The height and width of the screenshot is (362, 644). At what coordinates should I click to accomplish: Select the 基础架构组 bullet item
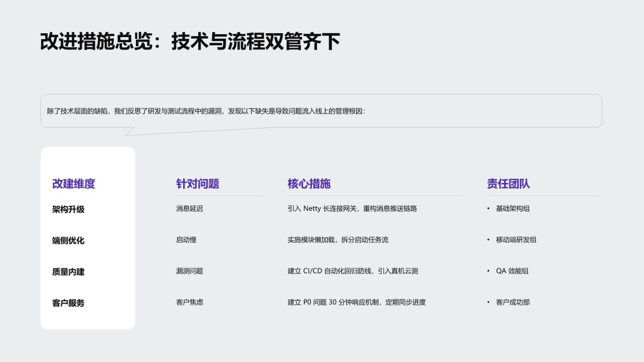click(x=513, y=208)
